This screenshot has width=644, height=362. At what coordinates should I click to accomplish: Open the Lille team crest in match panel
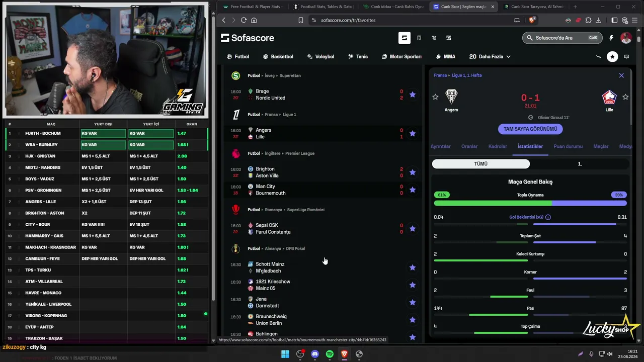click(609, 97)
